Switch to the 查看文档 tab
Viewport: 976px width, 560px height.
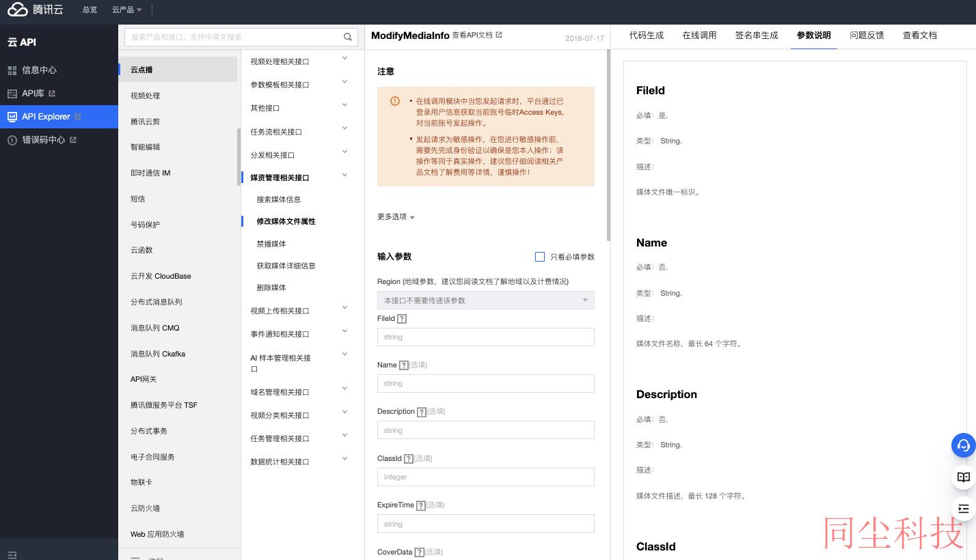pos(920,35)
